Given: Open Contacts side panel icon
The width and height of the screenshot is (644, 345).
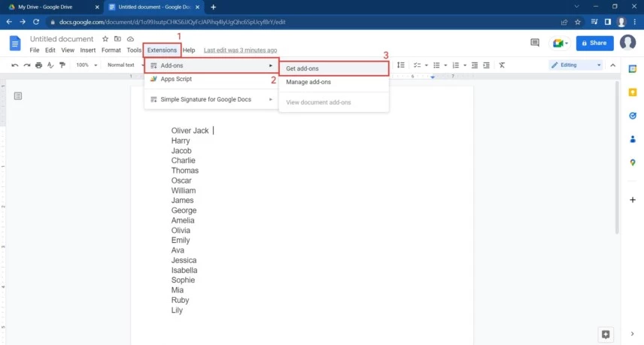Looking at the screenshot, I should tap(633, 140).
